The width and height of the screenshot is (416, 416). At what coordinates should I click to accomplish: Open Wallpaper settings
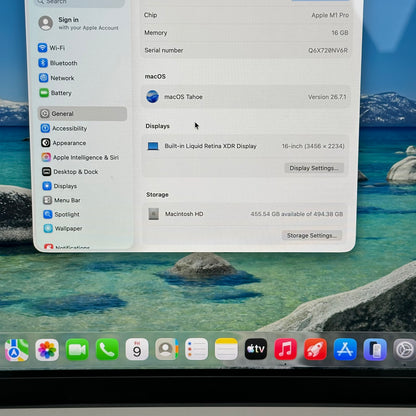tap(63, 229)
